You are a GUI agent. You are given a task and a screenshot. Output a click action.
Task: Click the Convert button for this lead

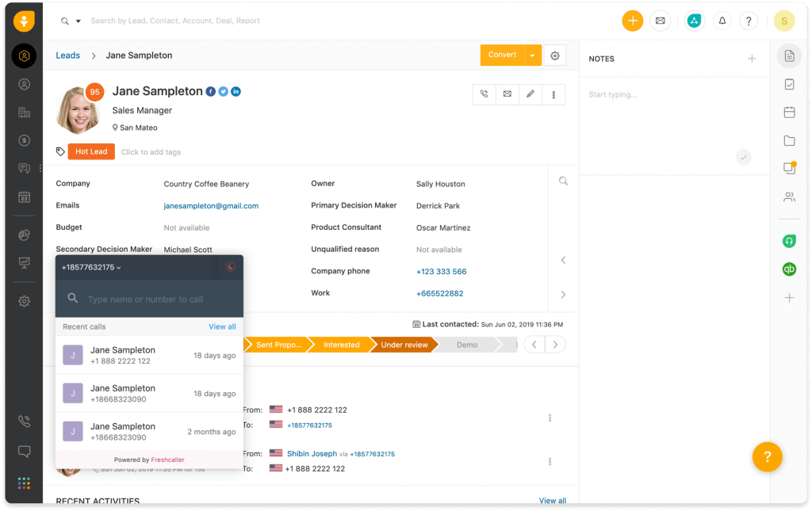point(502,55)
